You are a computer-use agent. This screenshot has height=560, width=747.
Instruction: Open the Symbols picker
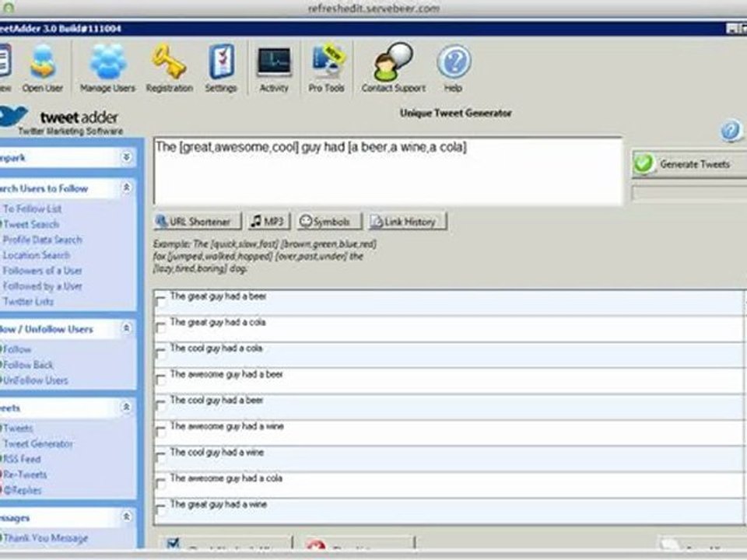coord(328,222)
